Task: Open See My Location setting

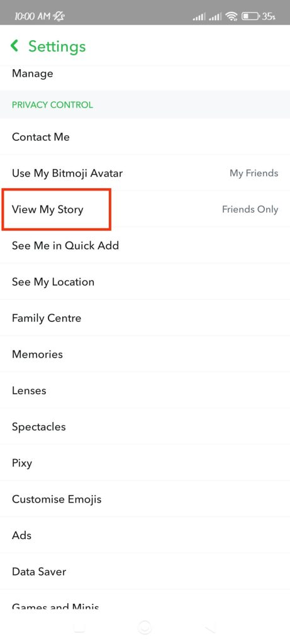Action: click(145, 282)
